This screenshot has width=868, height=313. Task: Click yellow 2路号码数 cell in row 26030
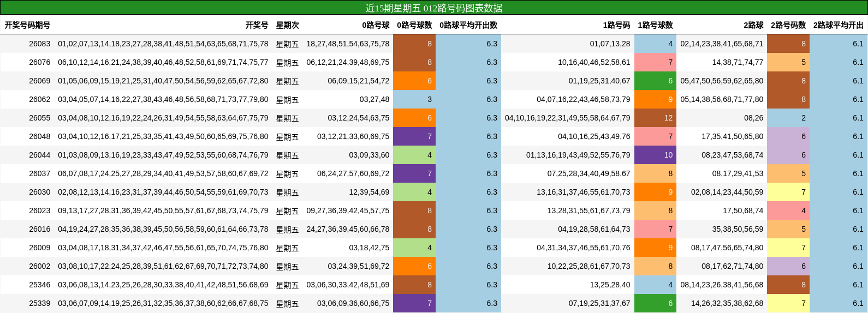click(788, 192)
